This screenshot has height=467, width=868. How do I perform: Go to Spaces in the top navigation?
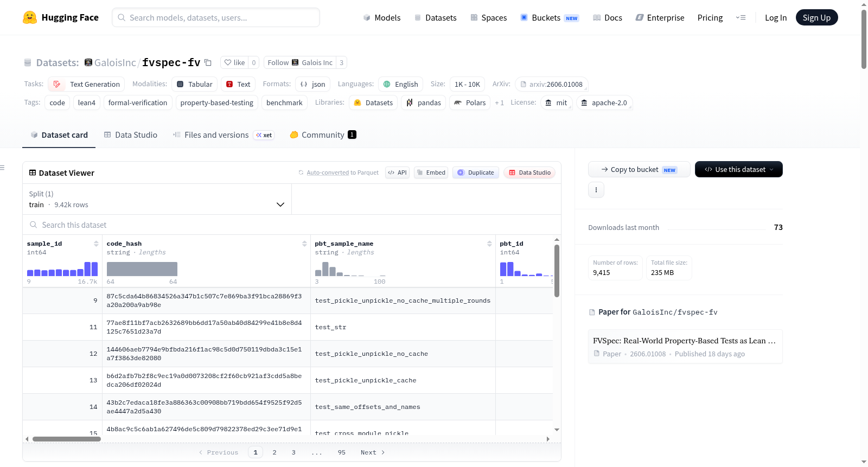click(x=488, y=17)
